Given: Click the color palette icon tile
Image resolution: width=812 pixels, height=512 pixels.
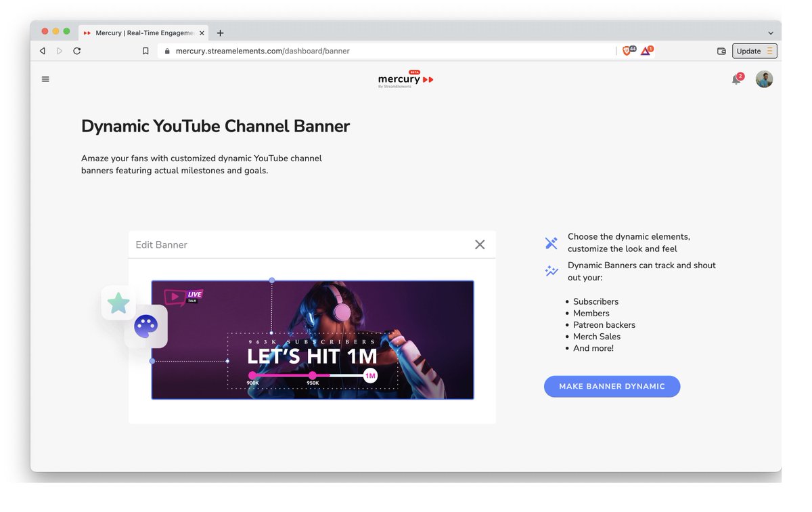Looking at the screenshot, I should [145, 326].
